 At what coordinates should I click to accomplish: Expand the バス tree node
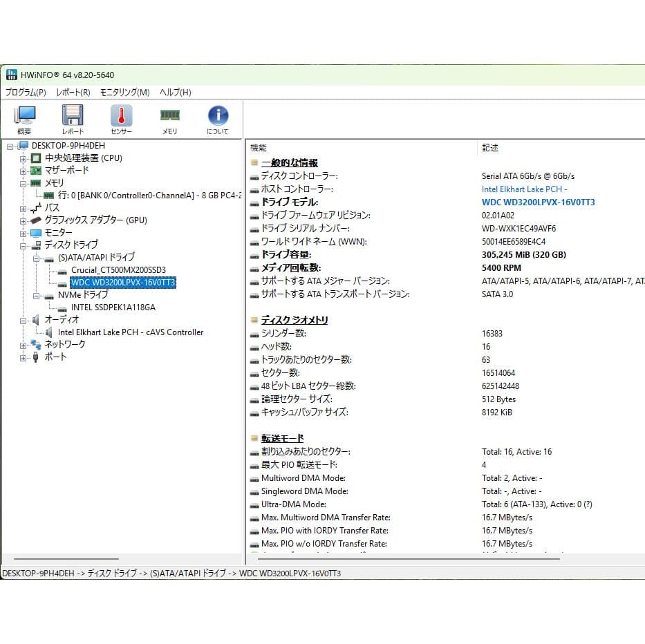pyautogui.click(x=24, y=207)
